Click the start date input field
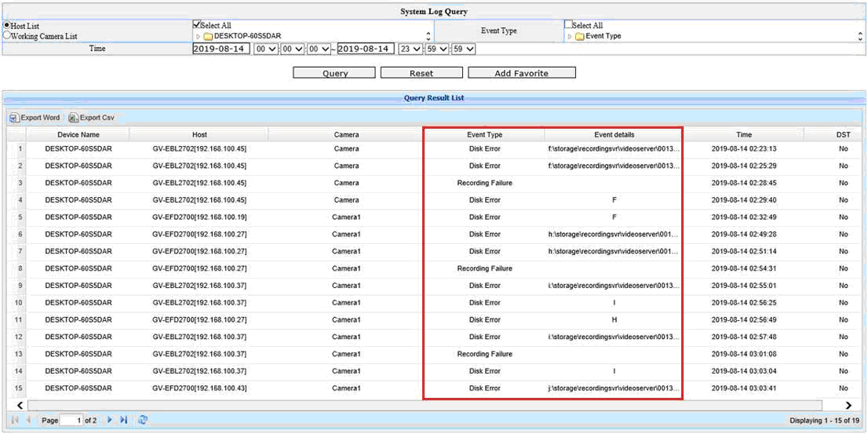This screenshot has height=434, width=868. 221,49
